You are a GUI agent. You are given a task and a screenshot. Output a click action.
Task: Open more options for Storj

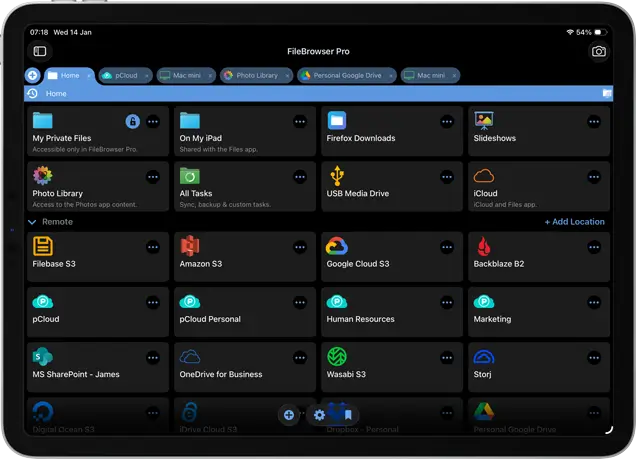point(594,358)
